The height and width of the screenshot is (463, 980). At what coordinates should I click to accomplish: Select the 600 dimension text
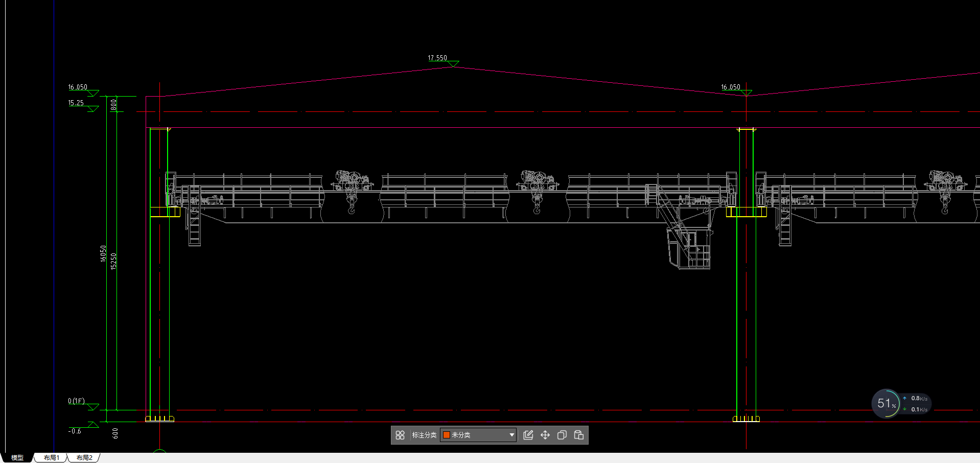(x=115, y=433)
